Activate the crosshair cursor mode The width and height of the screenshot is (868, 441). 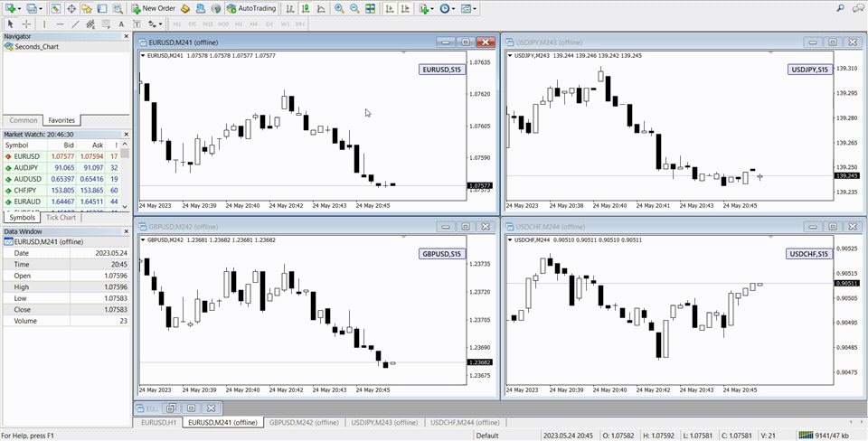(26, 23)
